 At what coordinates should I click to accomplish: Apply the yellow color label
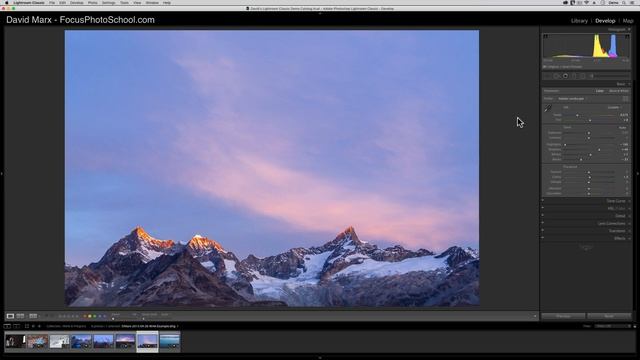(x=90, y=316)
